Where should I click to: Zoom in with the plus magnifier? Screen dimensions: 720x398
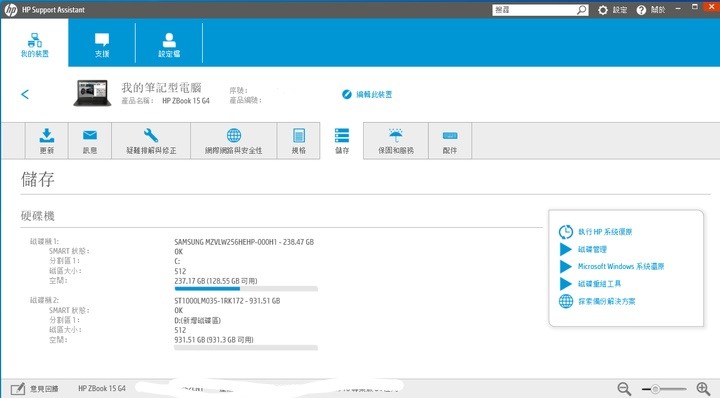click(703, 389)
